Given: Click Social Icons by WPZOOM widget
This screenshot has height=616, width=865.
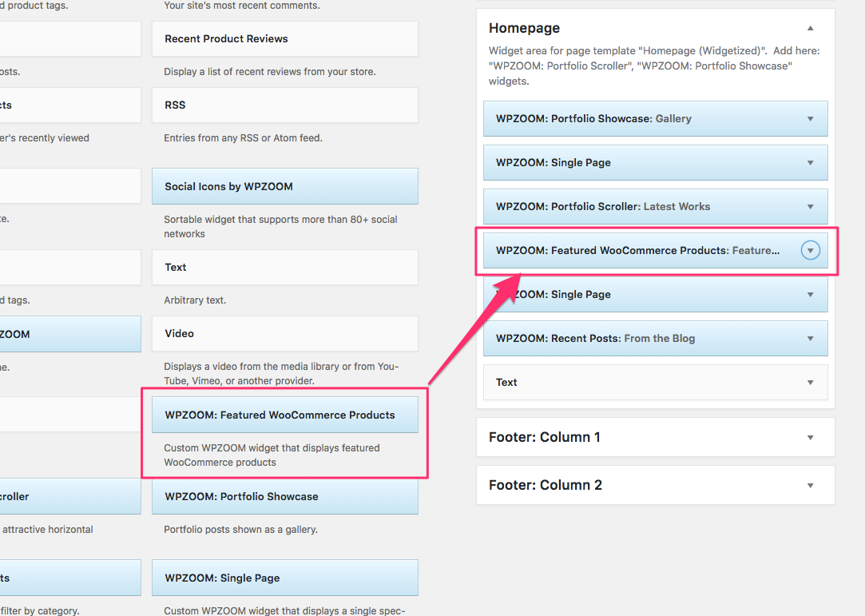Looking at the screenshot, I should [x=284, y=187].
